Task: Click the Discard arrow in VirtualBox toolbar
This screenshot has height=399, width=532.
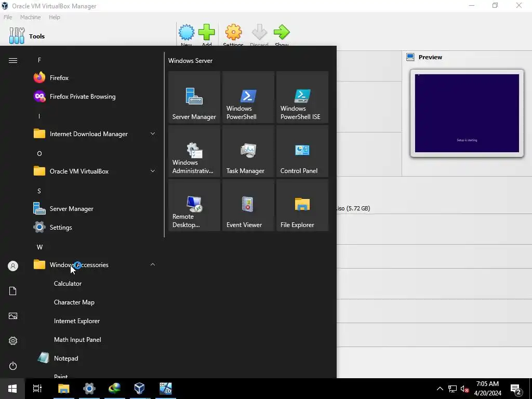Action: [x=259, y=33]
